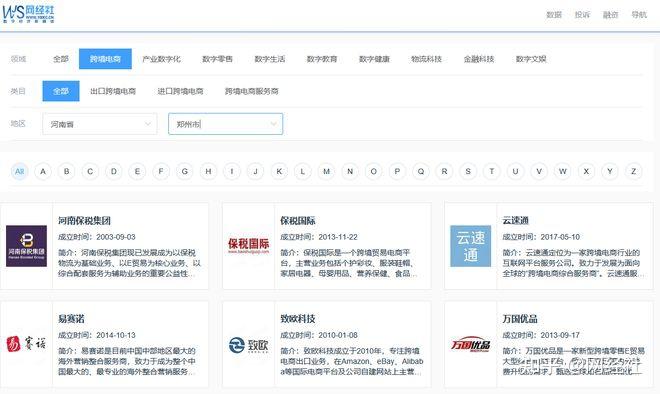Filter companies by letter U
660x394 pixels.
pos(515,171)
